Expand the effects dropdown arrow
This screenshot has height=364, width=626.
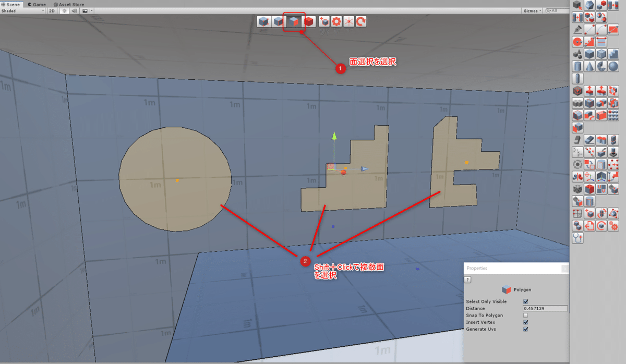(x=92, y=10)
